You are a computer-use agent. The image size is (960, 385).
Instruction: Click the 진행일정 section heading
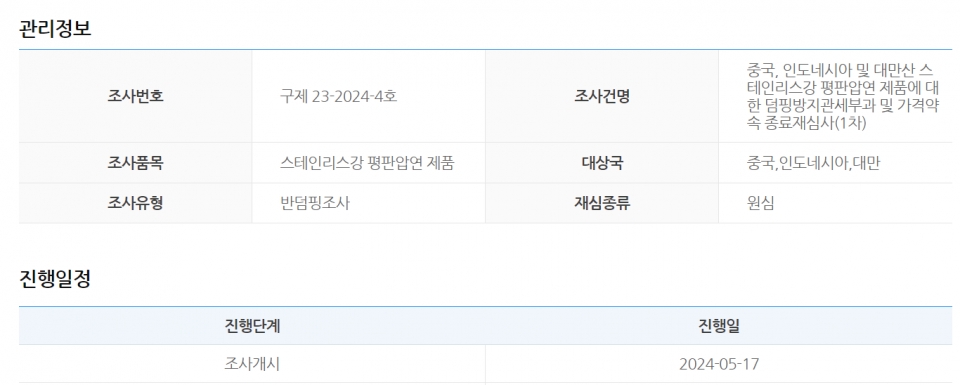[x=55, y=279]
